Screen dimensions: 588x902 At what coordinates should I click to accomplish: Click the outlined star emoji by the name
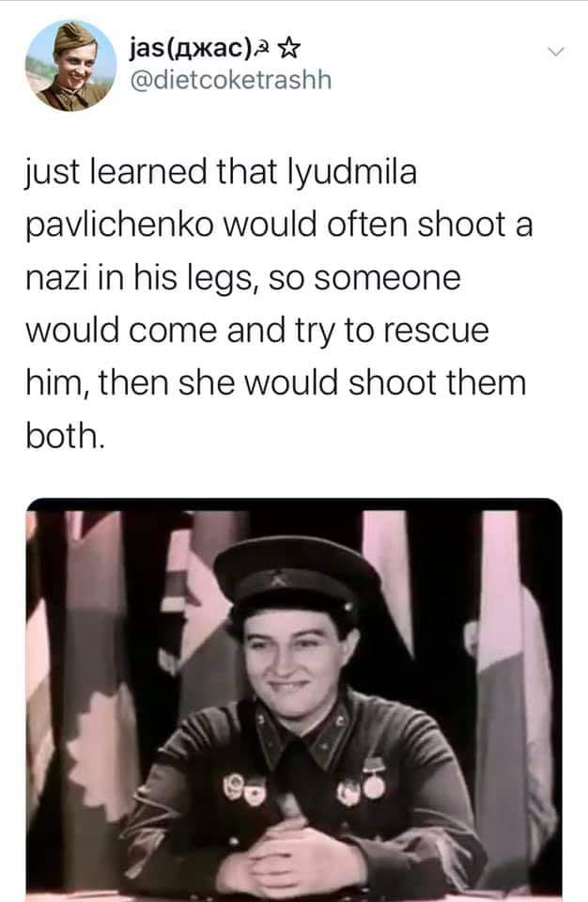(288, 49)
